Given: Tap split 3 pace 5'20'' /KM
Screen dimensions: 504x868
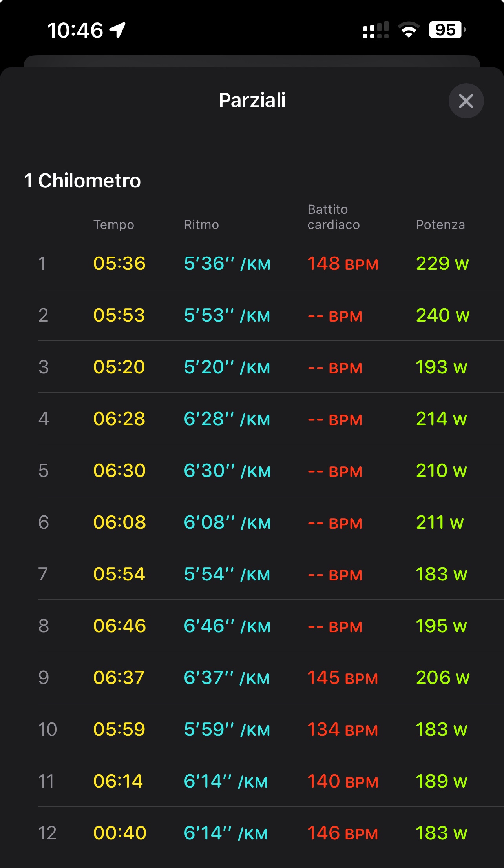Looking at the screenshot, I should tap(227, 367).
